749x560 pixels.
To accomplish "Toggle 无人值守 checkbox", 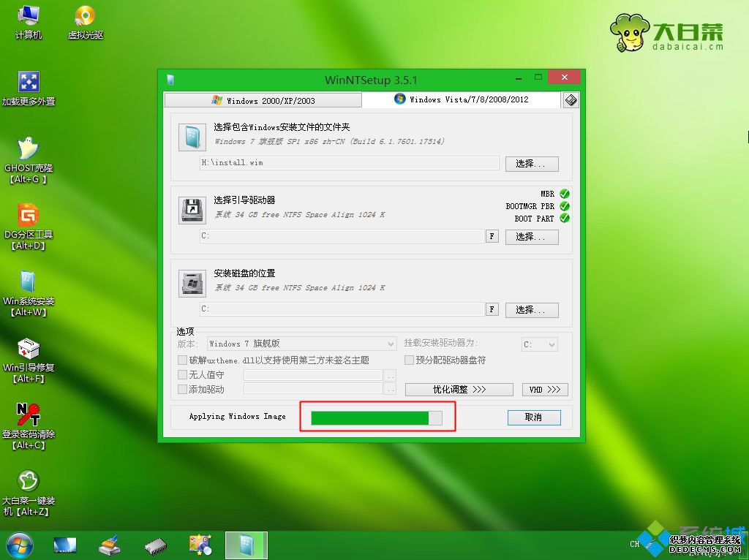I will click(182, 375).
